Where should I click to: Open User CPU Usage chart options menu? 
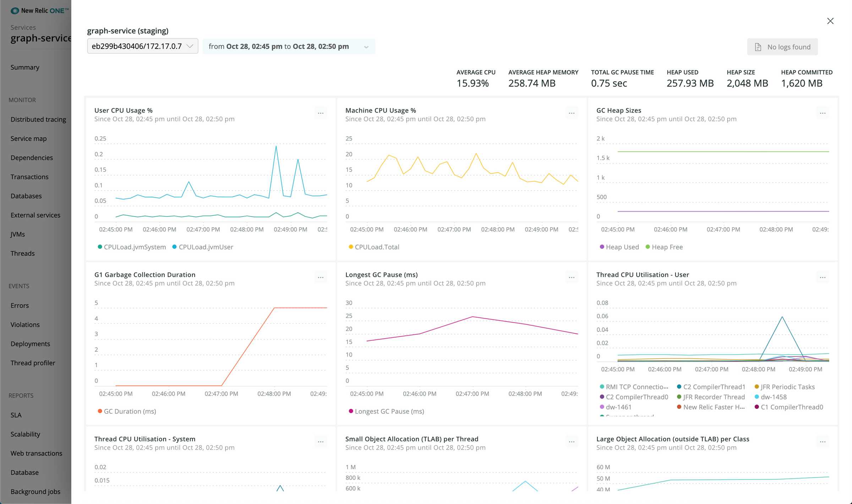click(x=321, y=113)
